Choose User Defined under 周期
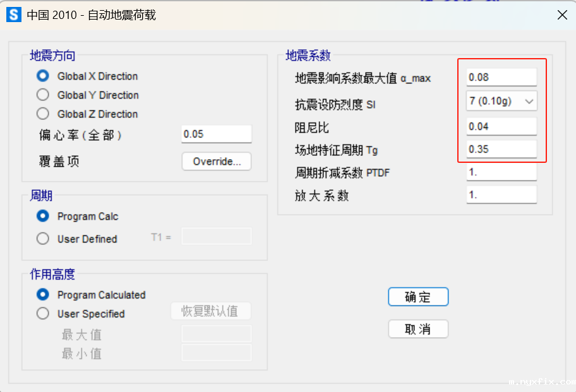This screenshot has height=392, width=576. click(42, 239)
